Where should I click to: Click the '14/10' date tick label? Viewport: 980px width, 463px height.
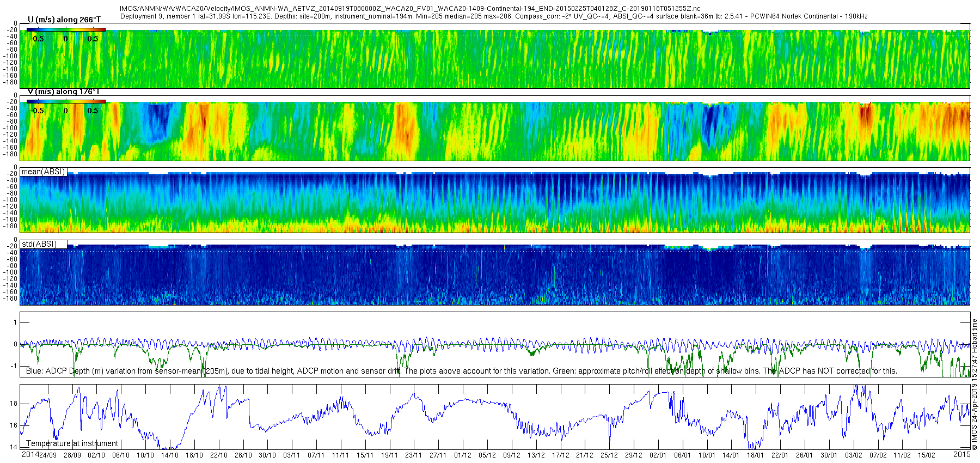tap(170, 455)
